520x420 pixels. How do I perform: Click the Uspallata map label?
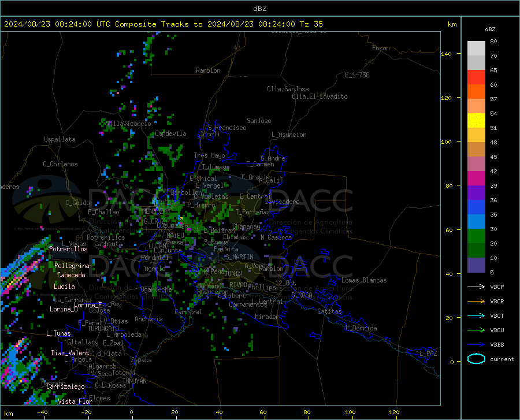pos(60,139)
